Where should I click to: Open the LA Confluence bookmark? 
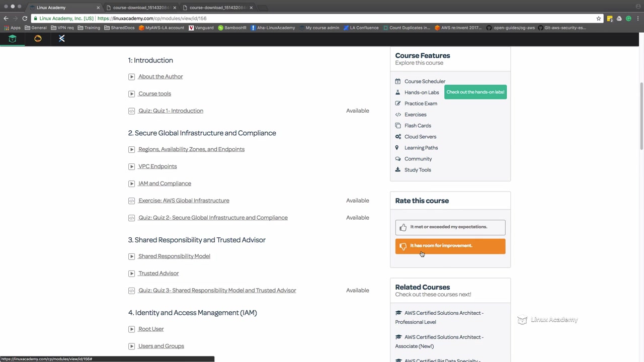(361, 28)
